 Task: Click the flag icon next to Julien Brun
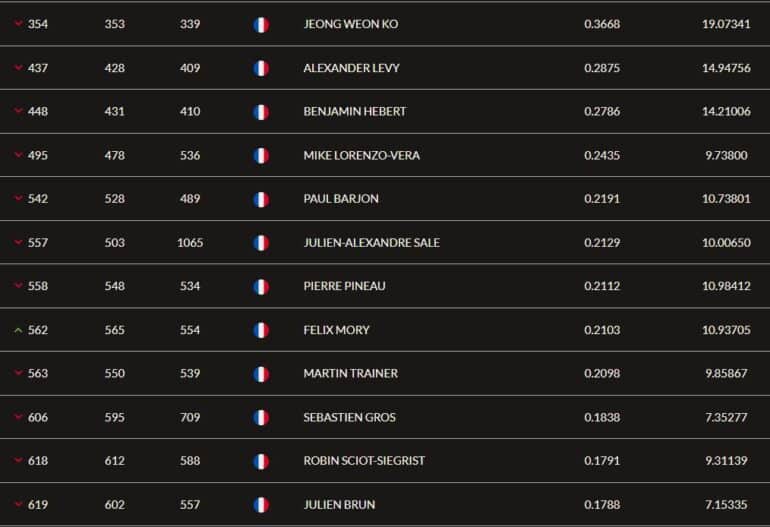click(261, 505)
